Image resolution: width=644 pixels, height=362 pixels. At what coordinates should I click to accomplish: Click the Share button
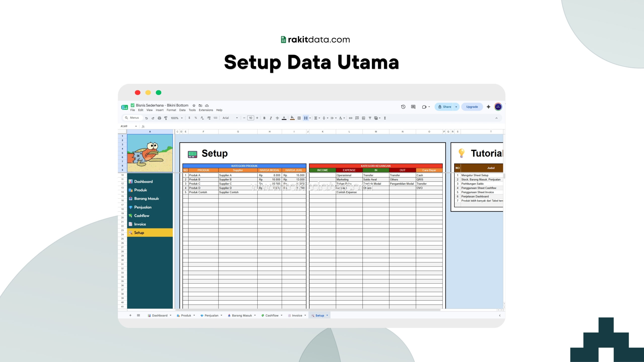pyautogui.click(x=445, y=107)
